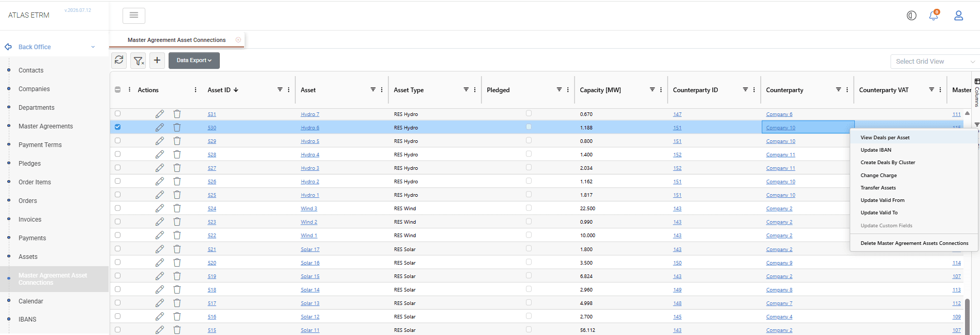Open the user profile icon

pyautogui.click(x=958, y=16)
